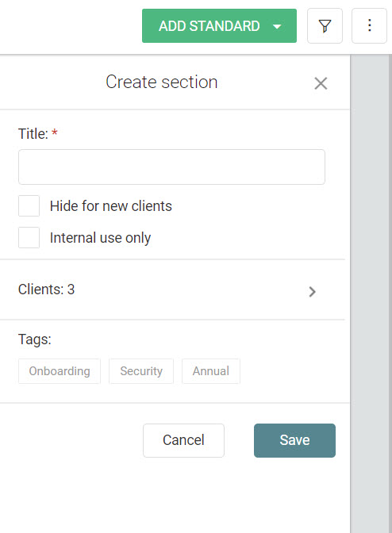Click the 'Internal use only' label text
This screenshot has width=392, height=533.
pyautogui.click(x=100, y=238)
